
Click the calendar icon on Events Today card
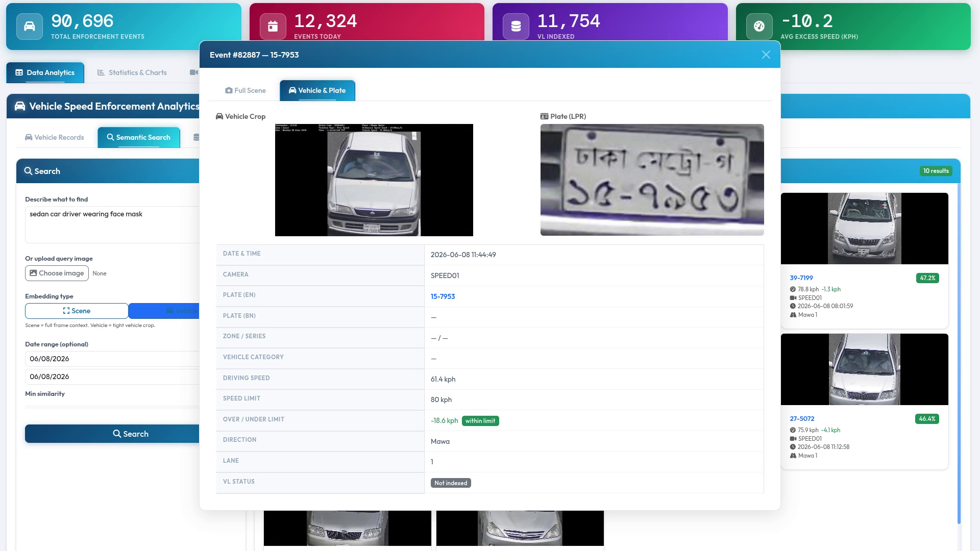coord(273,27)
